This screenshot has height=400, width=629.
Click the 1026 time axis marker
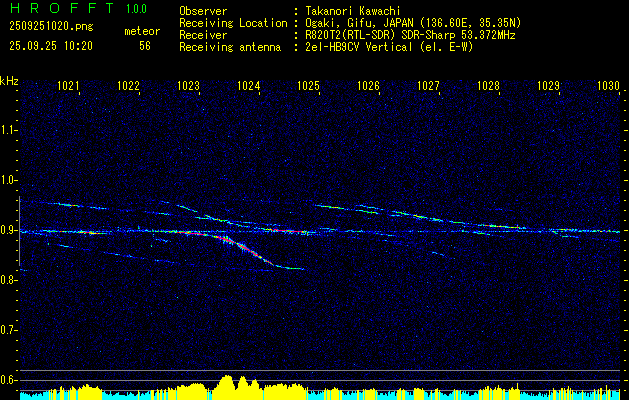[368, 85]
